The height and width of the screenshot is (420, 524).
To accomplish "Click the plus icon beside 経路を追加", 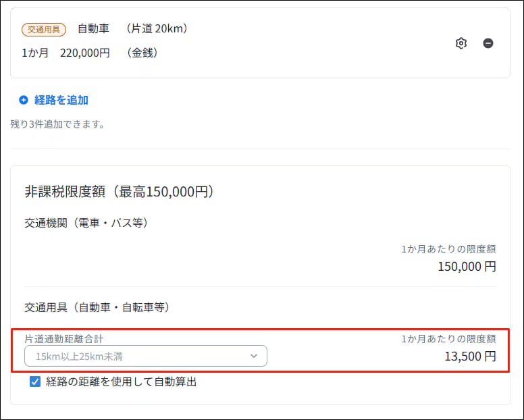I will click(24, 100).
